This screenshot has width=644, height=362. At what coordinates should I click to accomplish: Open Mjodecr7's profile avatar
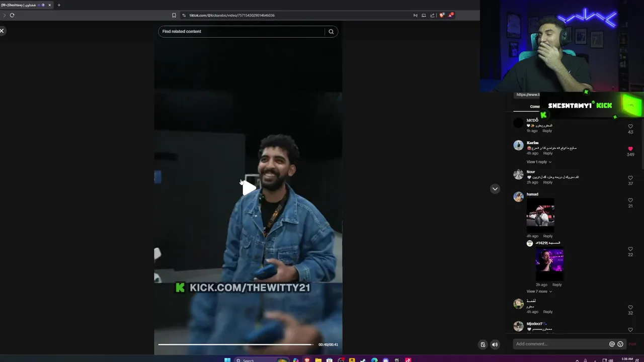(518, 326)
